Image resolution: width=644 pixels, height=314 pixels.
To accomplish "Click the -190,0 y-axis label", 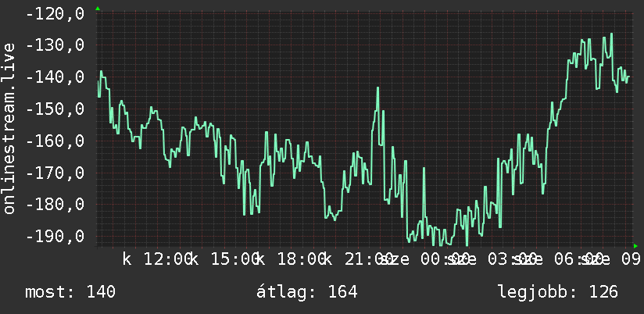I will pyautogui.click(x=55, y=237).
